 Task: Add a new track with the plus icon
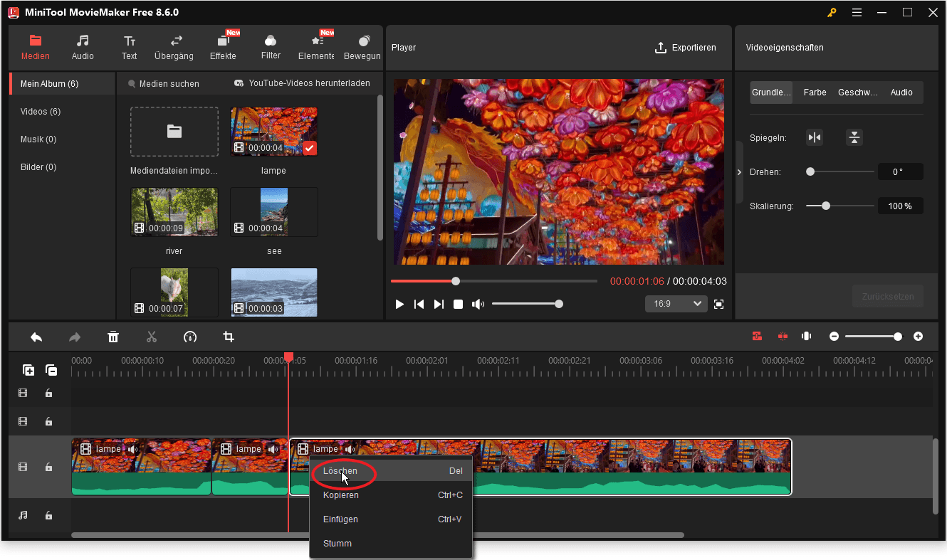[x=28, y=370]
